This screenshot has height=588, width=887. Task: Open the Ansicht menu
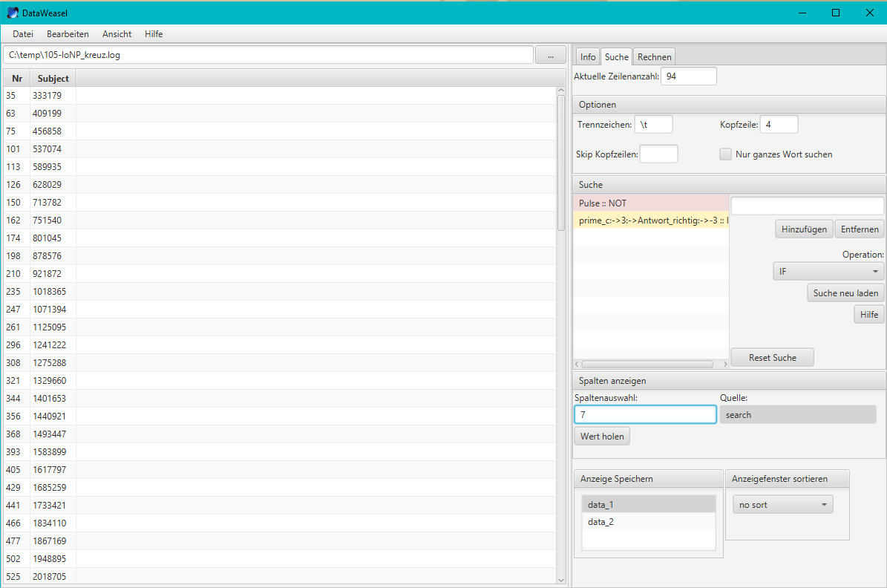click(x=117, y=34)
